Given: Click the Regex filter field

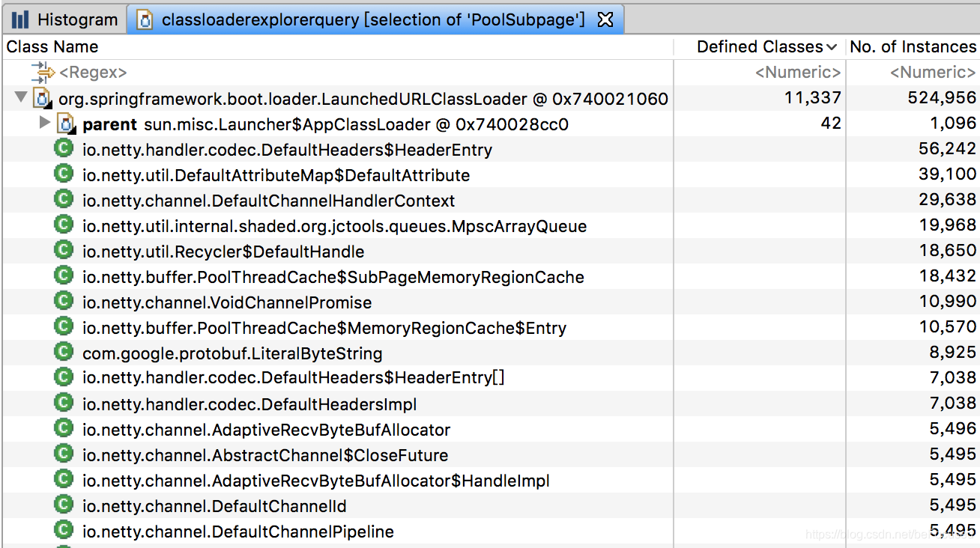Looking at the screenshot, I should 93,73.
